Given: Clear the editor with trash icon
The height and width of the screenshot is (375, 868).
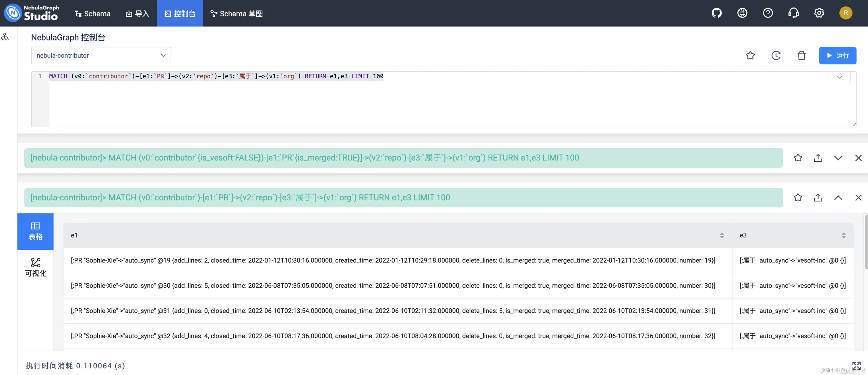Looking at the screenshot, I should (801, 56).
